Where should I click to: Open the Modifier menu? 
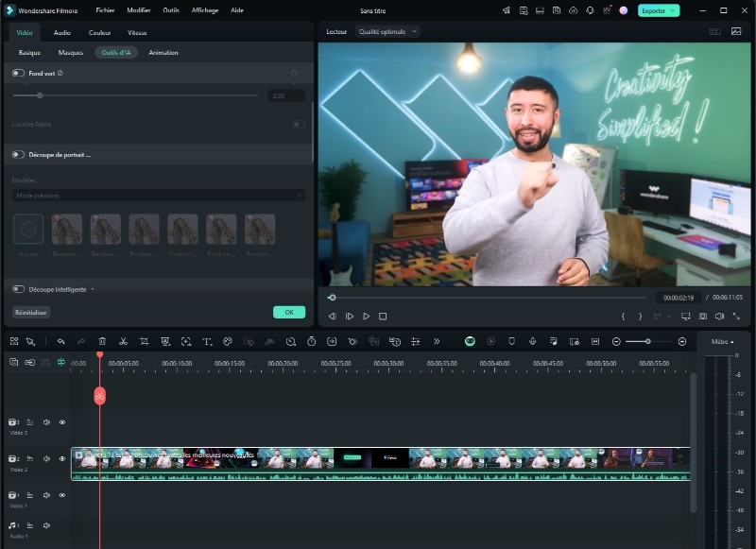point(139,10)
